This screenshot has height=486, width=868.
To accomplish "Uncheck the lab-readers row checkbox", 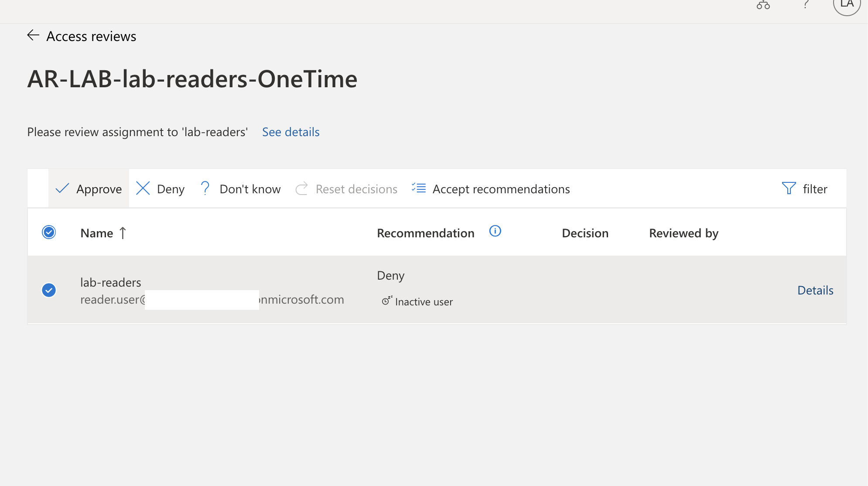I will coord(49,290).
